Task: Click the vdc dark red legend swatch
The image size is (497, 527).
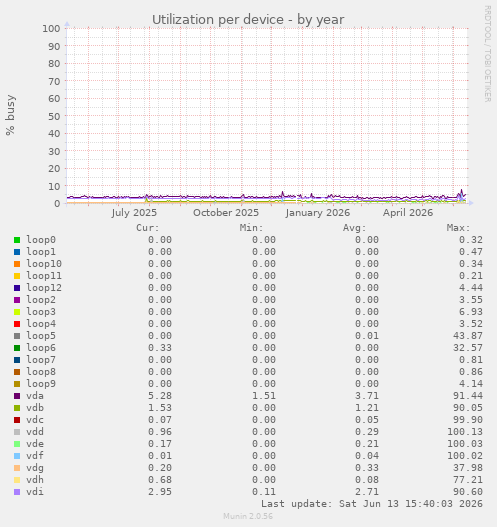Action: (x=17, y=420)
